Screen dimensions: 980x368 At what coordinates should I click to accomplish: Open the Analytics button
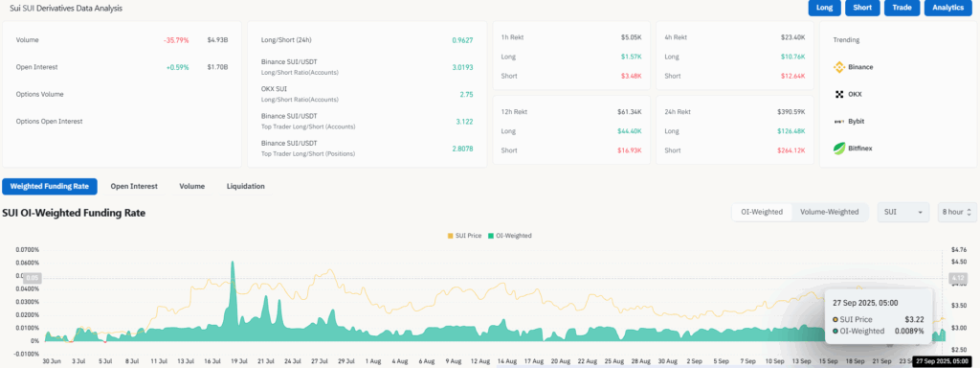tap(947, 8)
